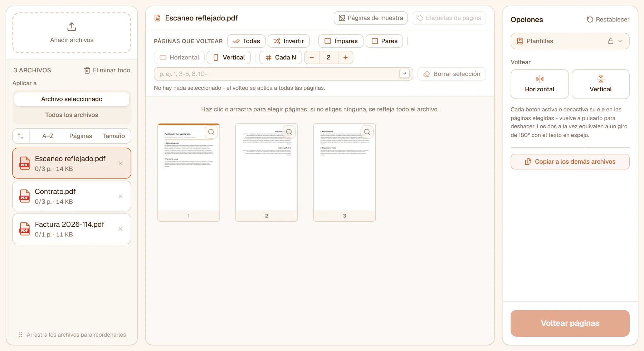The image size is (644, 351).
Task: Remove Contrato.pdf using its X icon
Action: click(121, 196)
